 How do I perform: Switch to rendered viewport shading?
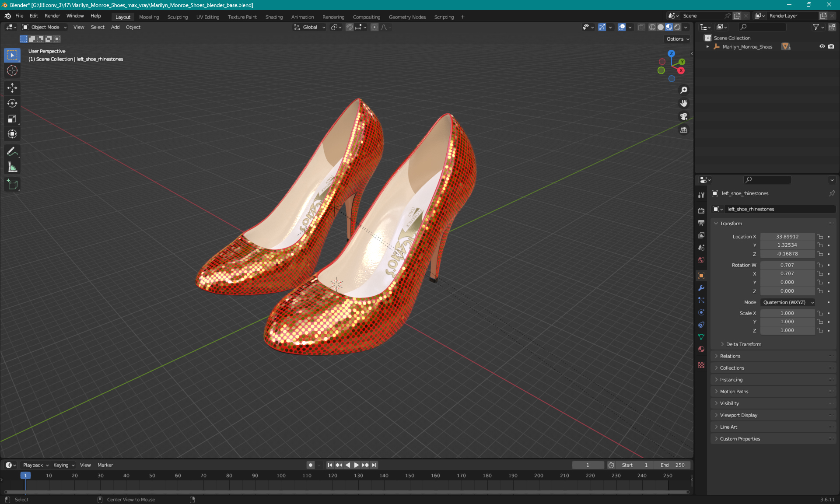point(677,27)
